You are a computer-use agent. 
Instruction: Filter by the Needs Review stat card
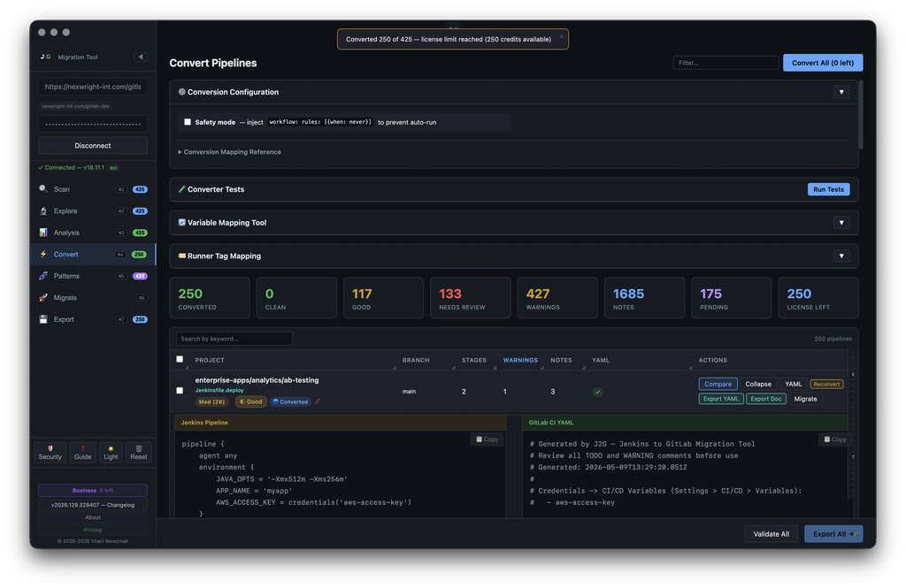471,298
